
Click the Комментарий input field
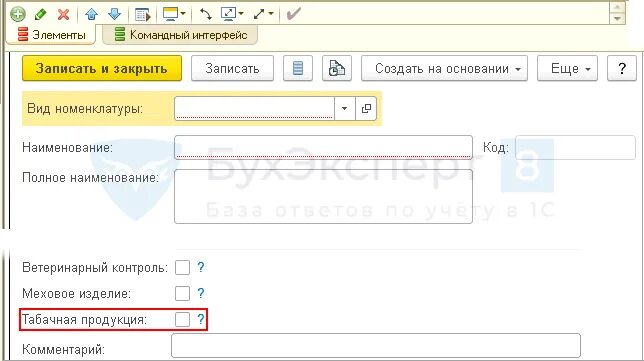(x=376, y=345)
